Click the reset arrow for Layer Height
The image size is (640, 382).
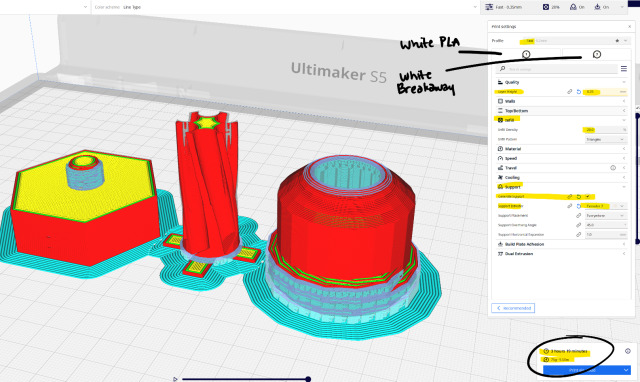pos(578,92)
